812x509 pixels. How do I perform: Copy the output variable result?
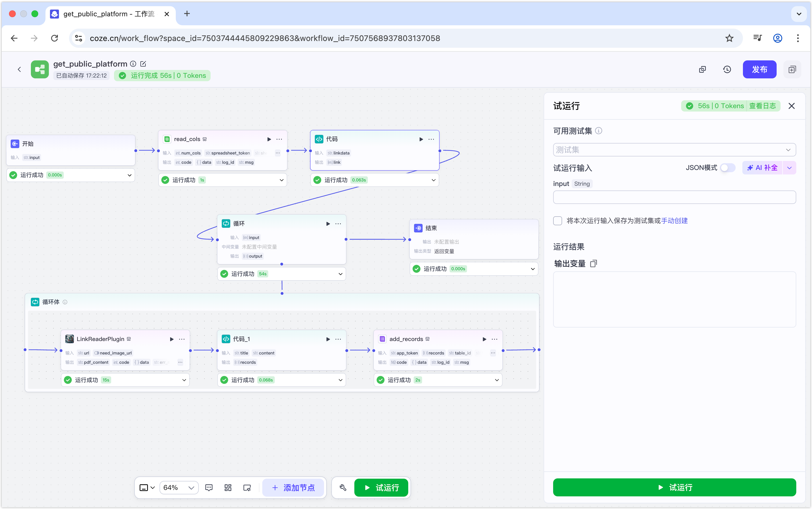point(594,263)
